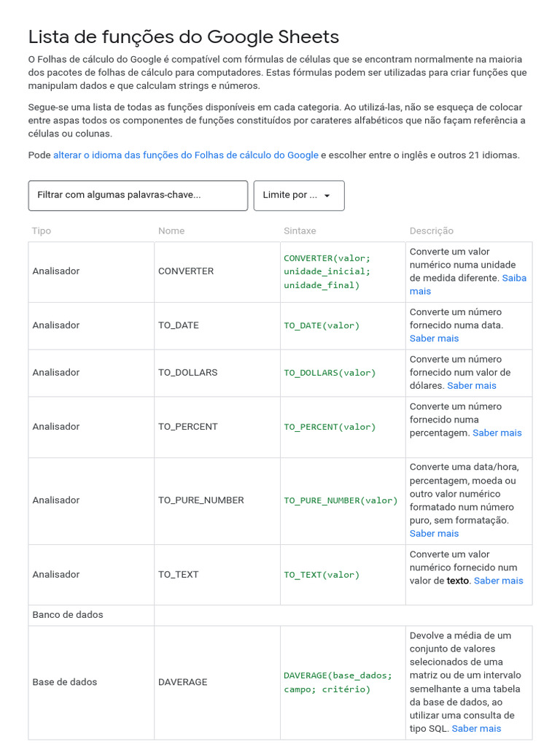Click the Nome column header

pos(171,231)
